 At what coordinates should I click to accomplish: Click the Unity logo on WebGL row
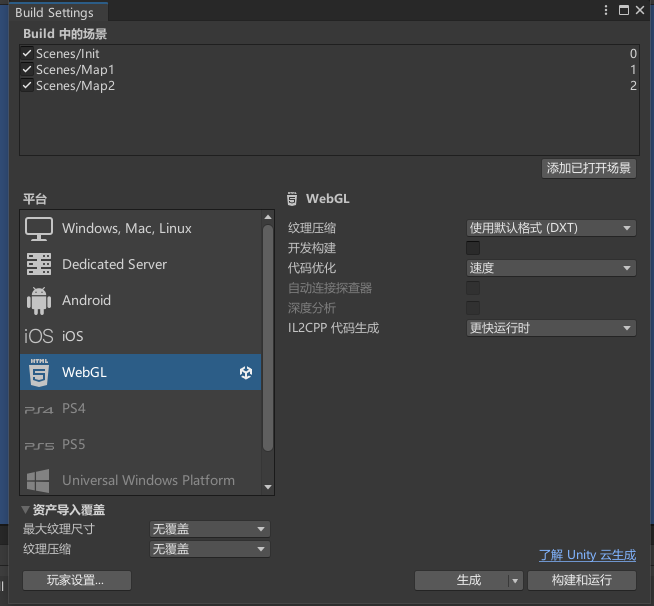pyautogui.click(x=246, y=372)
